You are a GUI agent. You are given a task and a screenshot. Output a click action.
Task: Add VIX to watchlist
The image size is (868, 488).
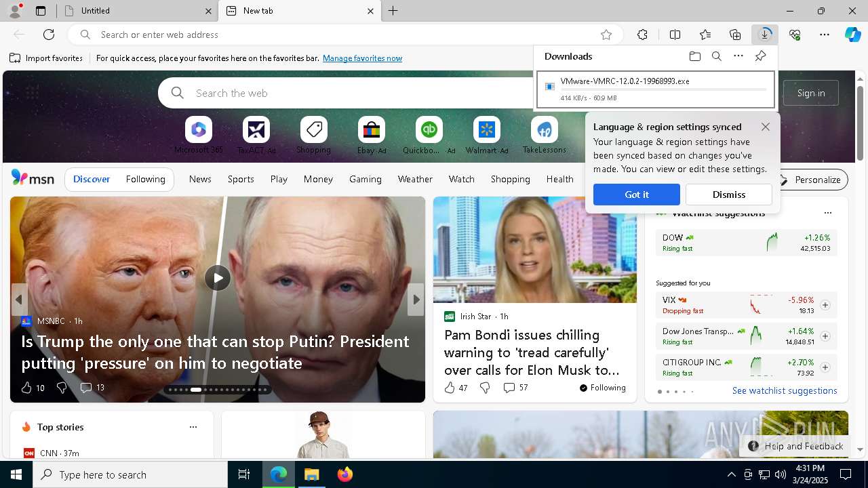pos(825,305)
